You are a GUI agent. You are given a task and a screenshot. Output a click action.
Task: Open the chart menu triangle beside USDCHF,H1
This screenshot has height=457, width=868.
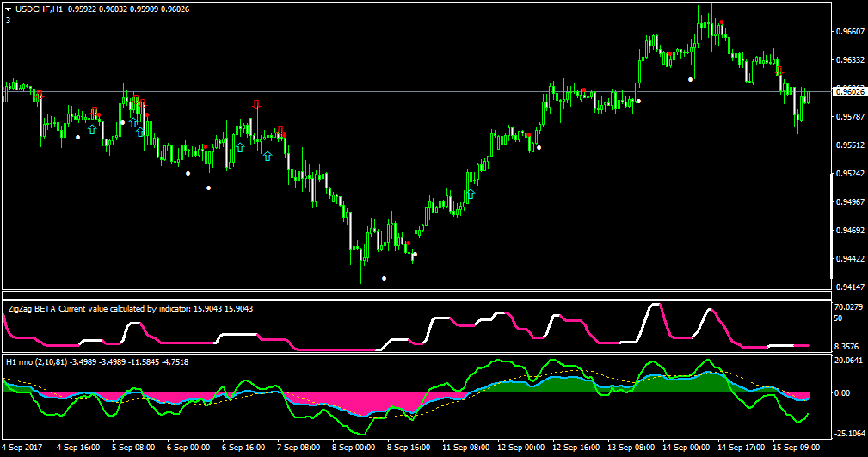8,9
